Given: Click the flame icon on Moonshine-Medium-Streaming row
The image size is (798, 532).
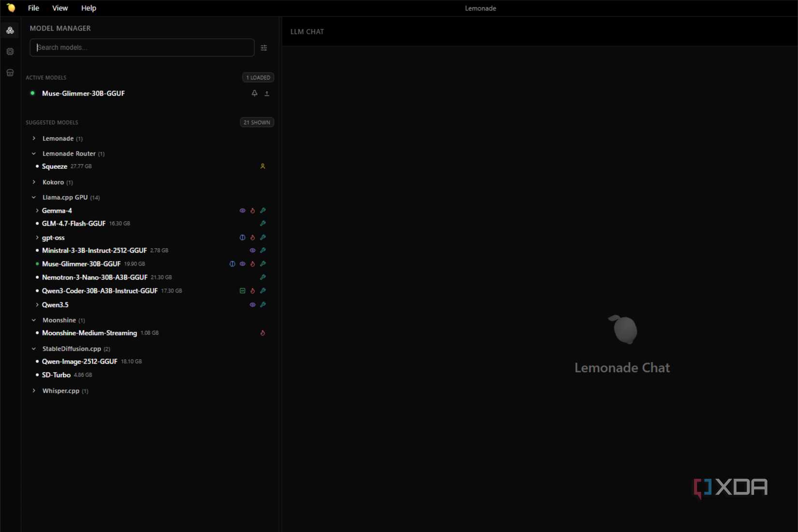Looking at the screenshot, I should point(263,333).
